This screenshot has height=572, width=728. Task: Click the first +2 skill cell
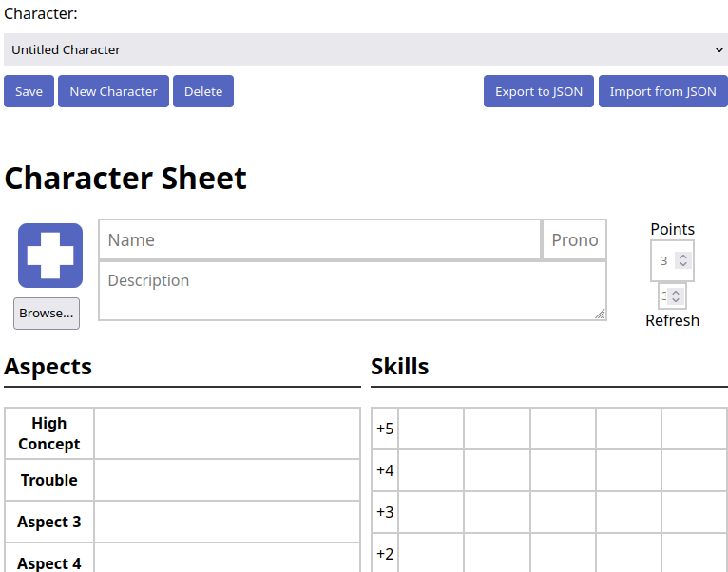431,553
